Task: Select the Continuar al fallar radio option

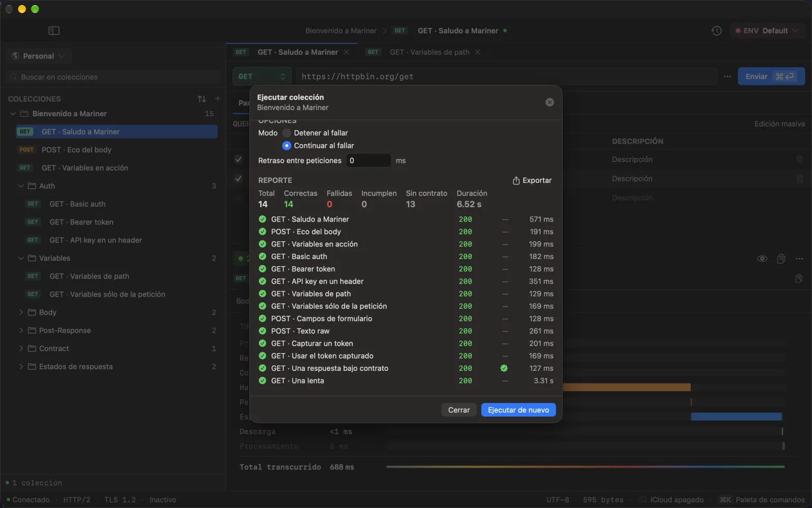Action: pos(287,146)
